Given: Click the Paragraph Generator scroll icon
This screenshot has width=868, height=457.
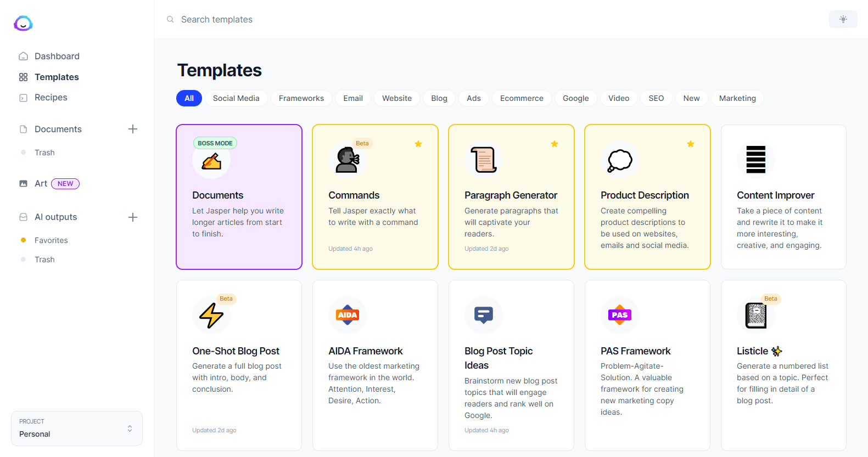Looking at the screenshot, I should (x=484, y=160).
